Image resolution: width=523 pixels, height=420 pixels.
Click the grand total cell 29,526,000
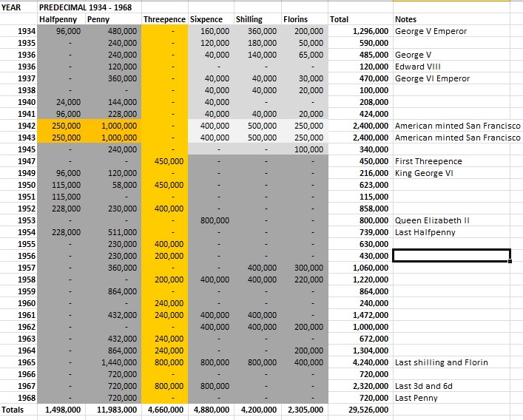click(360, 410)
